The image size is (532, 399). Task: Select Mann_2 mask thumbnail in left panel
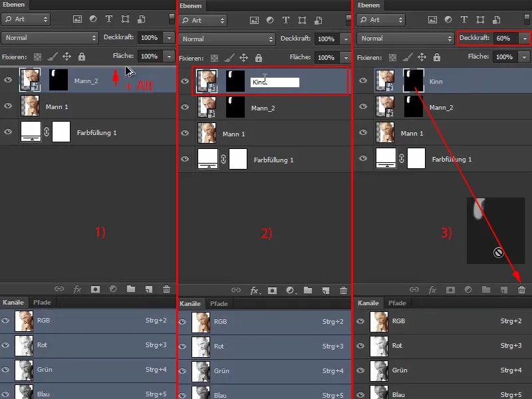(x=59, y=80)
